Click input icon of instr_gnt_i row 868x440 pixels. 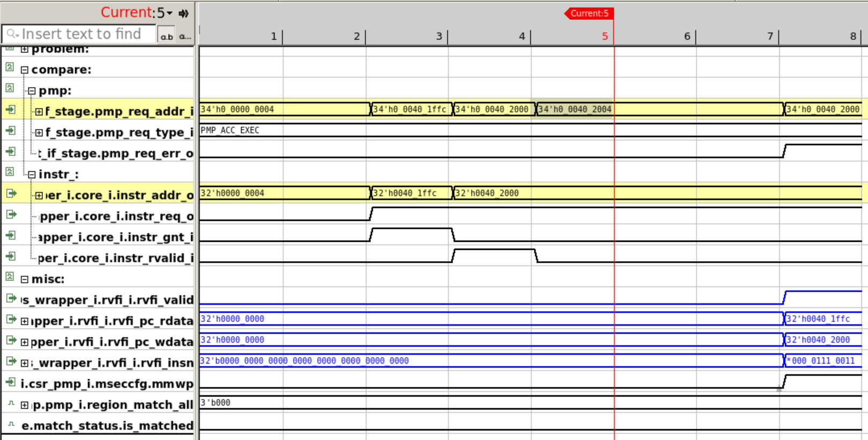click(10, 235)
